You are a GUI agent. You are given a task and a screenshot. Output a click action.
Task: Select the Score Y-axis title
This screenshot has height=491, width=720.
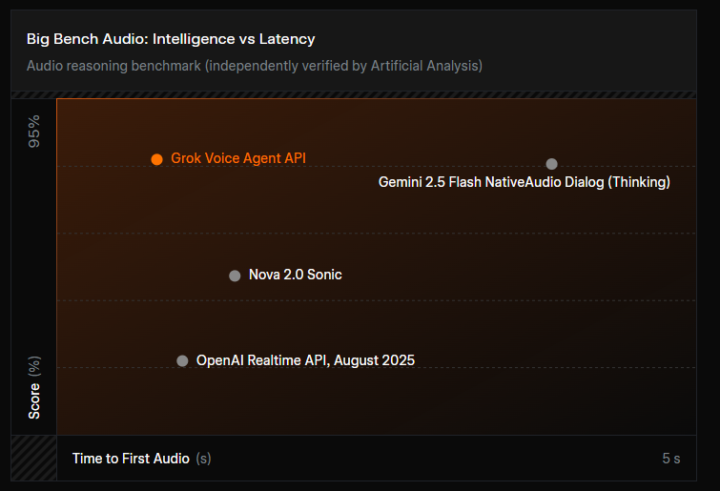[x=34, y=401]
